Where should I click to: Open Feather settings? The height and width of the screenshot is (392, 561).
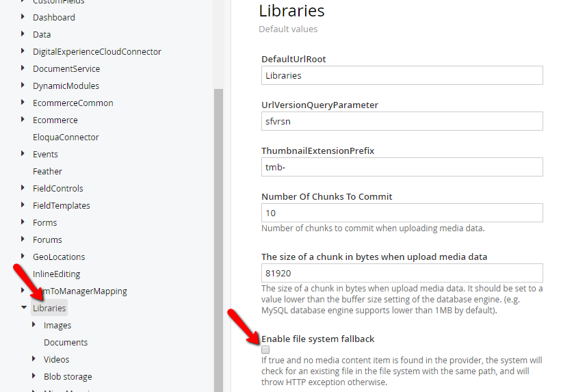(47, 172)
